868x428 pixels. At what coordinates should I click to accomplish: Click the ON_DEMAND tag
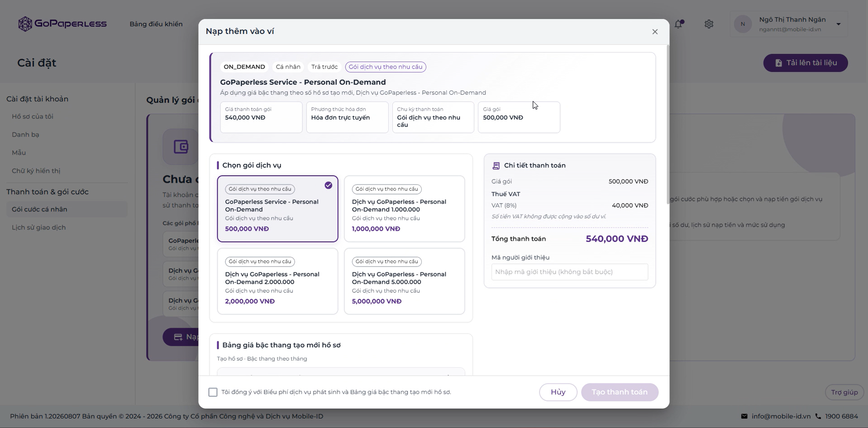tap(244, 67)
